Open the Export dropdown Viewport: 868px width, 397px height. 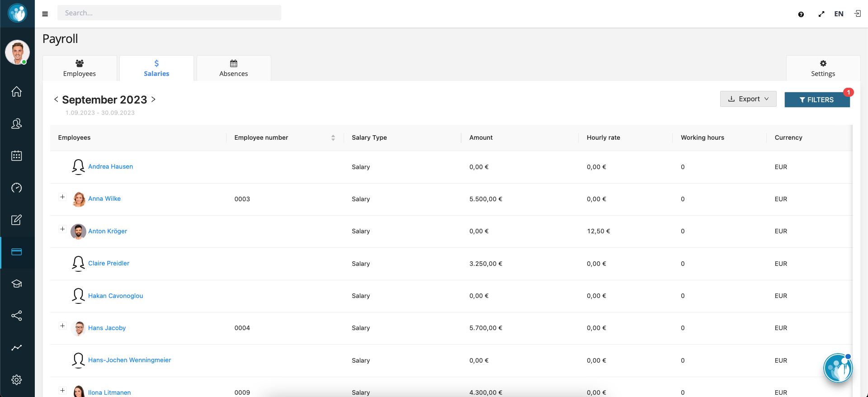point(748,99)
